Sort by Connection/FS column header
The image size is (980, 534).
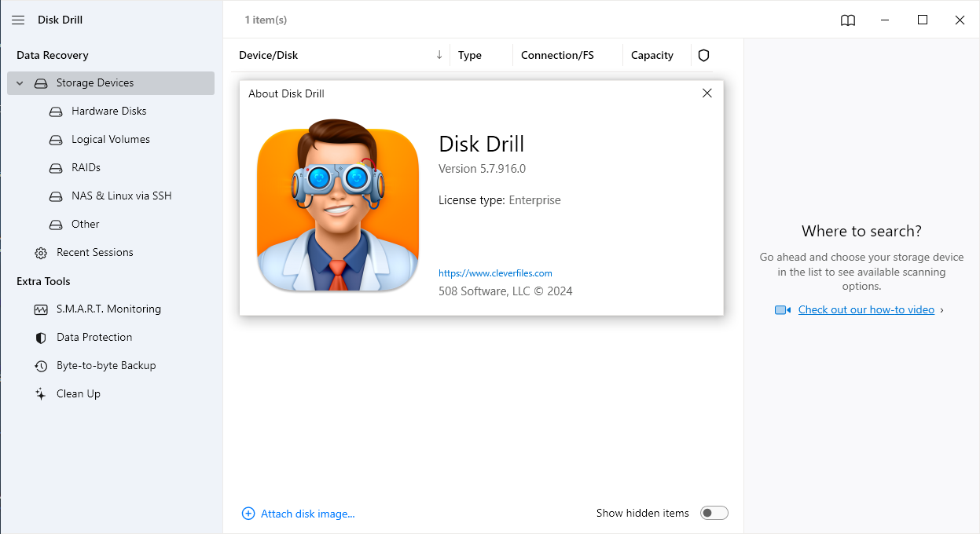tap(557, 56)
